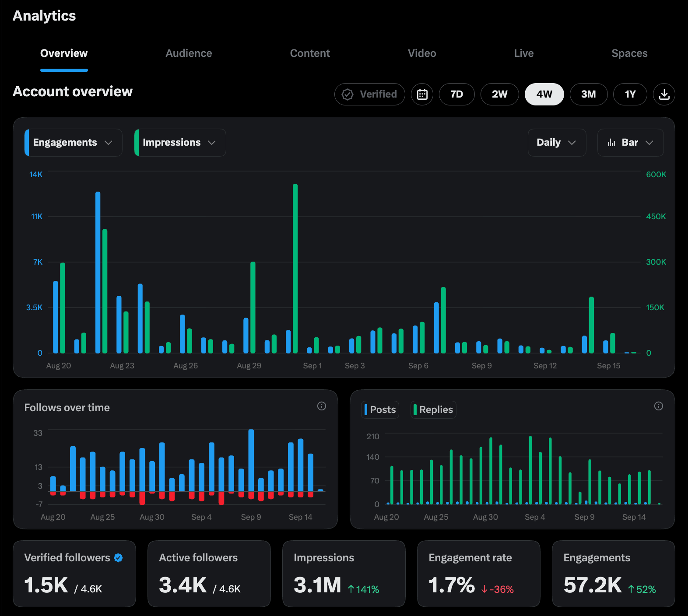Click tallest green impressions bar near Sep 1
The image size is (688, 616).
(x=295, y=269)
